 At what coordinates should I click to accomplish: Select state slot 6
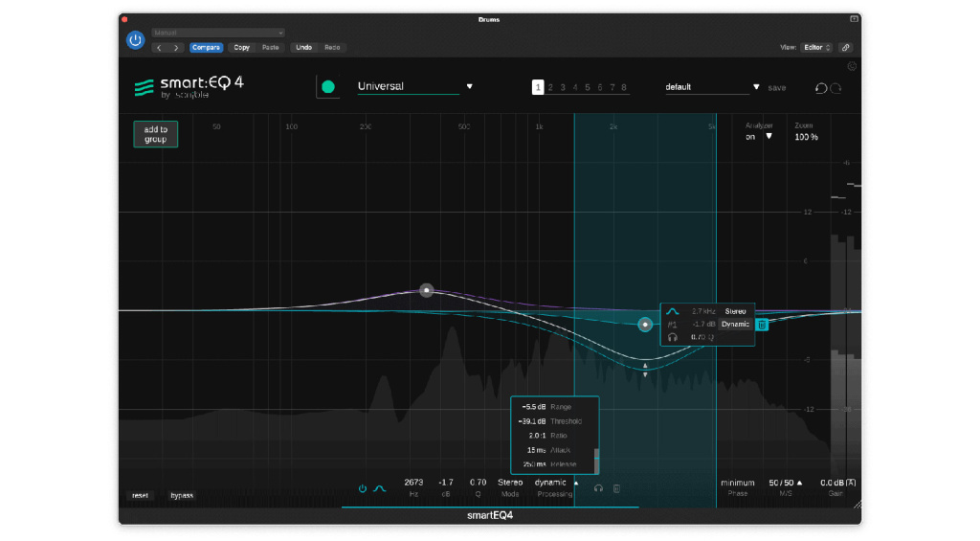coord(600,87)
